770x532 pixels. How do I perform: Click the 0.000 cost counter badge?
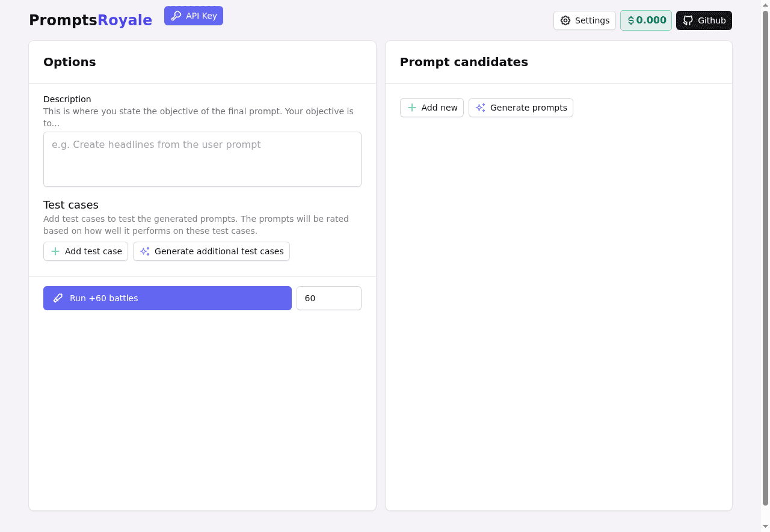(651, 20)
